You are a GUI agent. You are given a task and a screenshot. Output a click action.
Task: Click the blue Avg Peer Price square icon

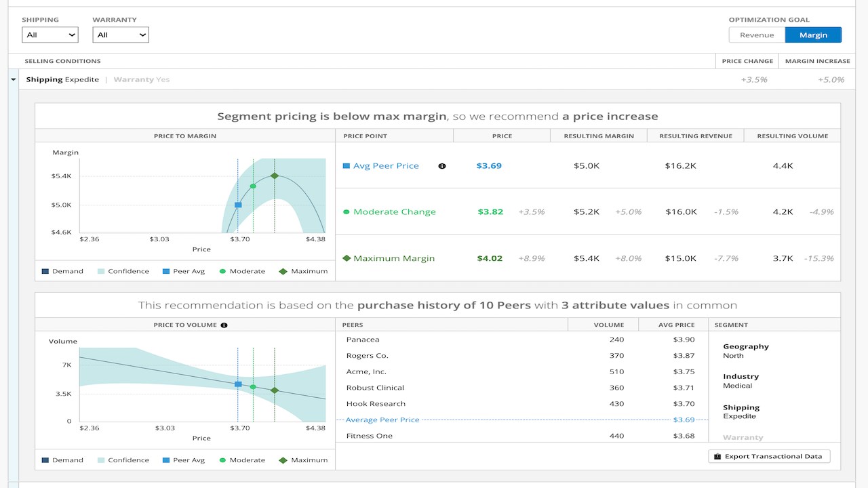click(347, 166)
